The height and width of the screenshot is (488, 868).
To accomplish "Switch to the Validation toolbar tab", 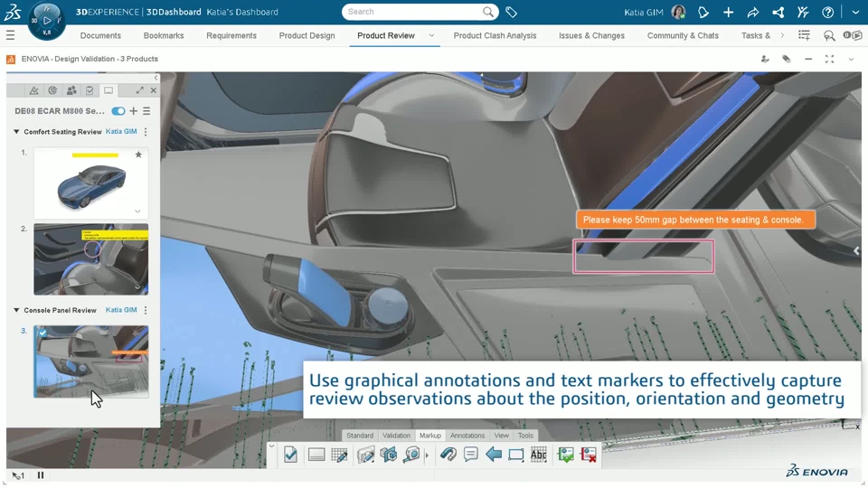I will [396, 436].
